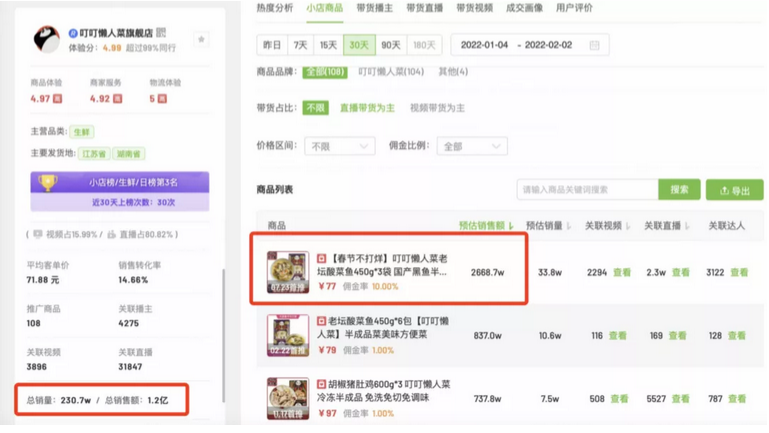Click platform icon before 胡椒猪肚鸡 product title

point(321,384)
